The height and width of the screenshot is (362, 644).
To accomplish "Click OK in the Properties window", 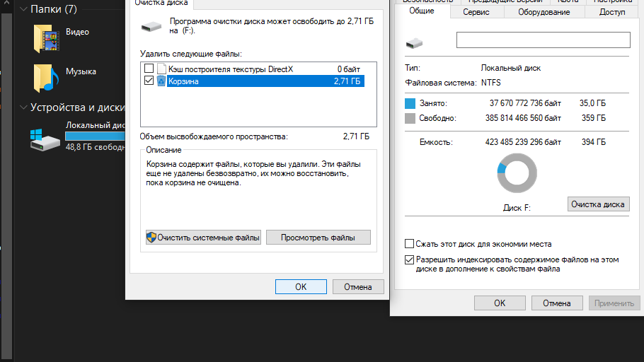I will coord(500,303).
